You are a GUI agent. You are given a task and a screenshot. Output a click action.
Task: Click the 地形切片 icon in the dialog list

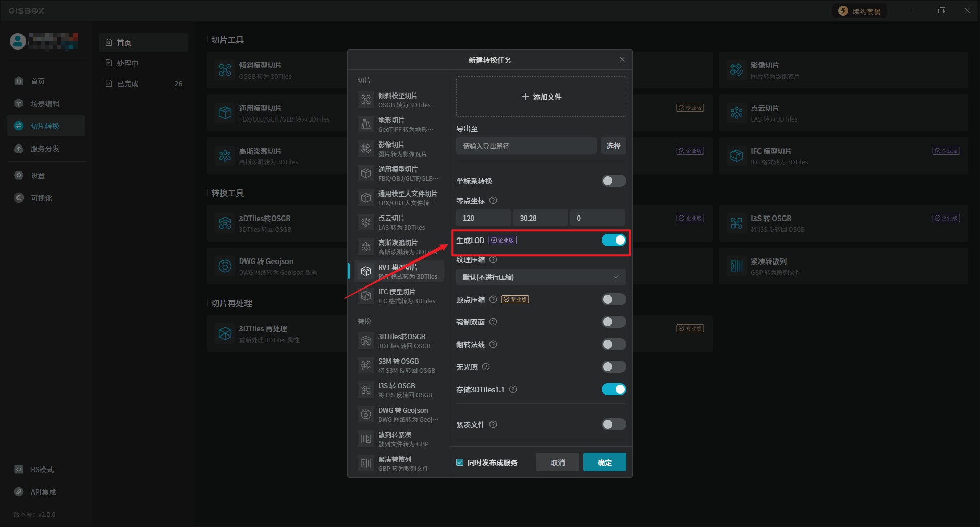pyautogui.click(x=366, y=124)
